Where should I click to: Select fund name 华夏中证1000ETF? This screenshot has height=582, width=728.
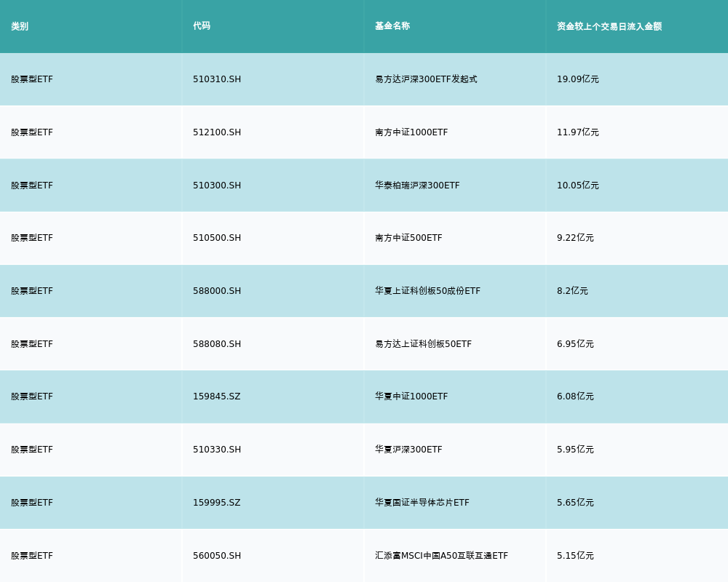[x=411, y=396]
